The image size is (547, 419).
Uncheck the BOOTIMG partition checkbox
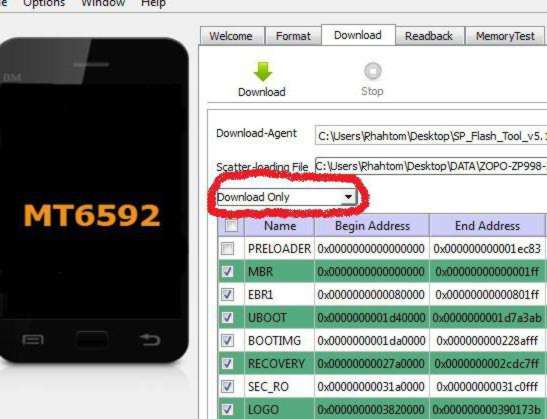pyautogui.click(x=227, y=341)
